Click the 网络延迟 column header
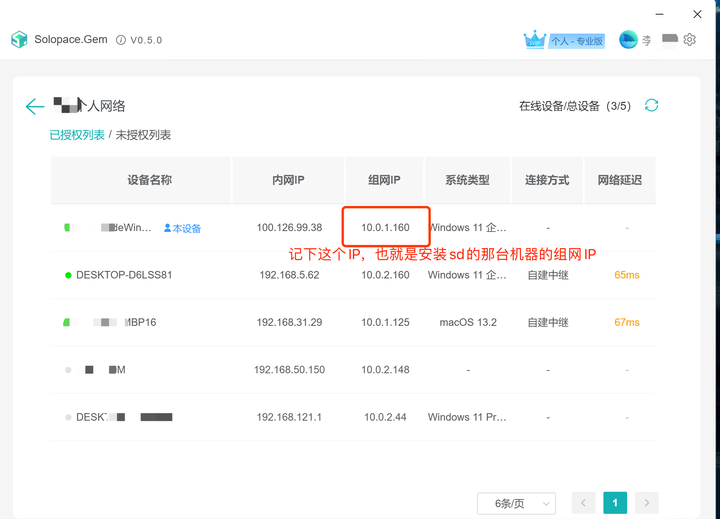720x519 pixels. point(619,180)
